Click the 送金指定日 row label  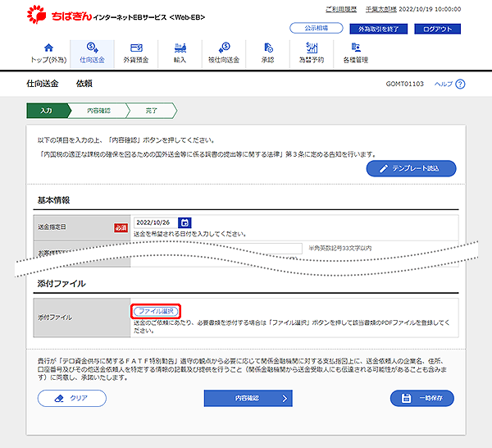tap(52, 226)
